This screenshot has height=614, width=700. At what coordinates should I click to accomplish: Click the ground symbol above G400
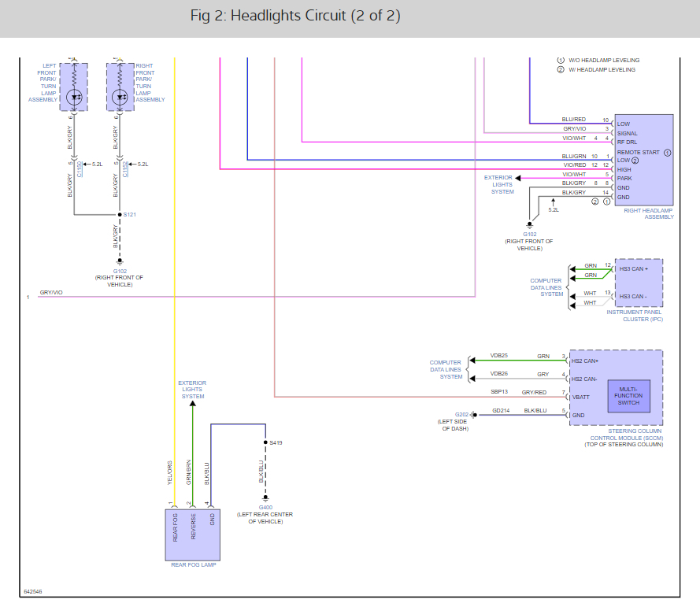tap(265, 497)
